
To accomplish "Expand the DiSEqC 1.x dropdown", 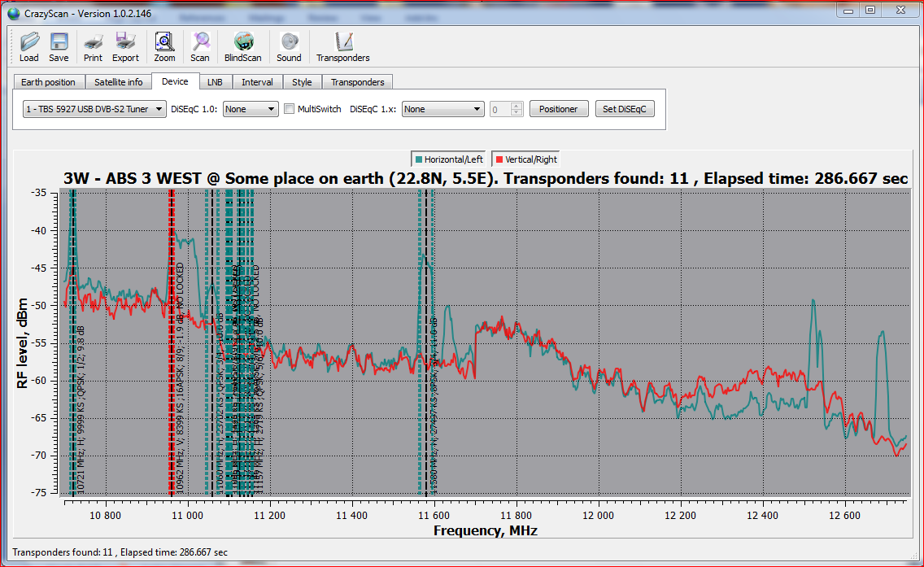I will (x=442, y=109).
